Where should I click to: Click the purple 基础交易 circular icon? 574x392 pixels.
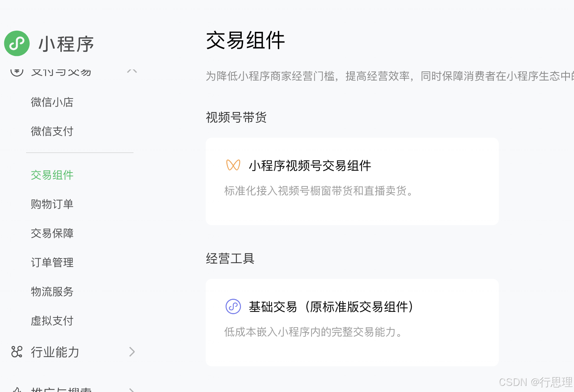[233, 306]
